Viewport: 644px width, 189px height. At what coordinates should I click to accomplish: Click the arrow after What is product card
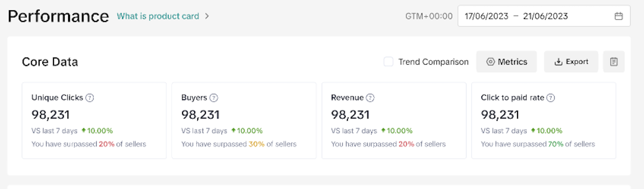(x=207, y=16)
